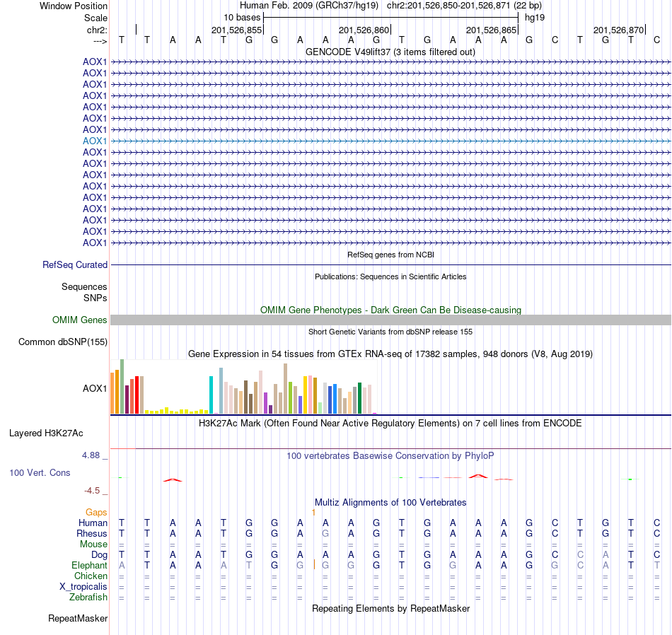Open the OMIM Gene Phenotypes track title
This screenshot has width=672, height=635.
pos(390,310)
